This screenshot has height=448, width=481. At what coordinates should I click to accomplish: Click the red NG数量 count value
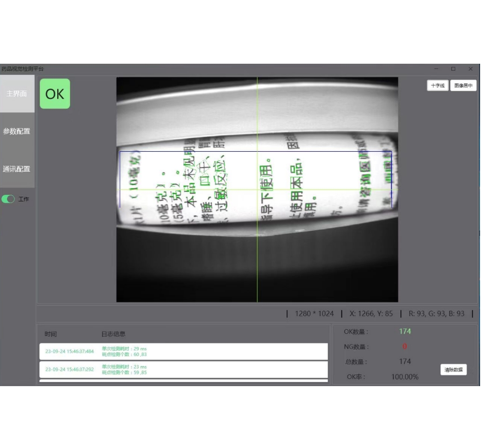(x=405, y=347)
